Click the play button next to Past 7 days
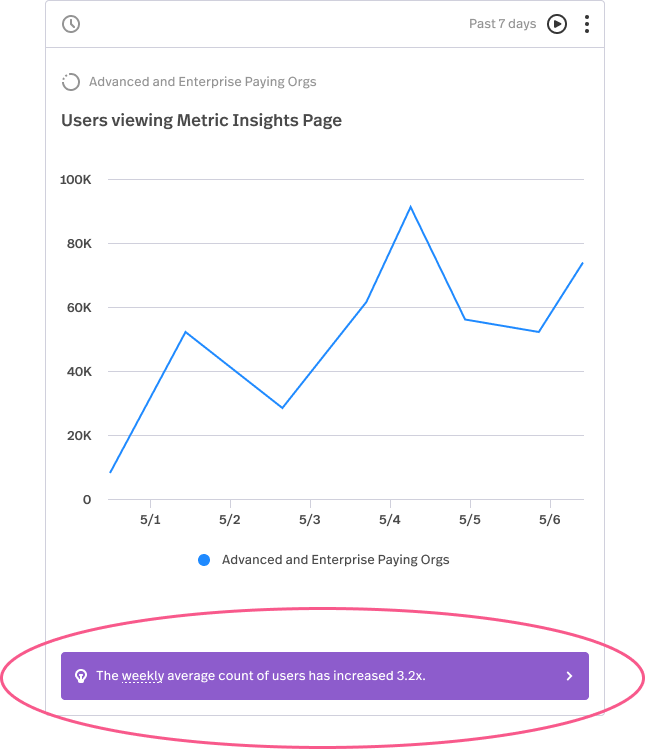The image size is (645, 749). [x=557, y=24]
